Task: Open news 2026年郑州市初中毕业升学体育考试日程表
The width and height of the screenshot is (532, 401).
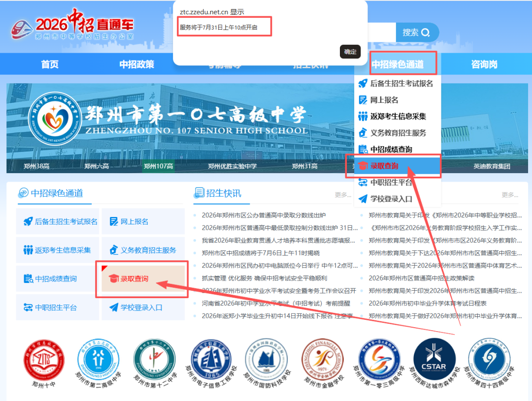Action: (428, 304)
